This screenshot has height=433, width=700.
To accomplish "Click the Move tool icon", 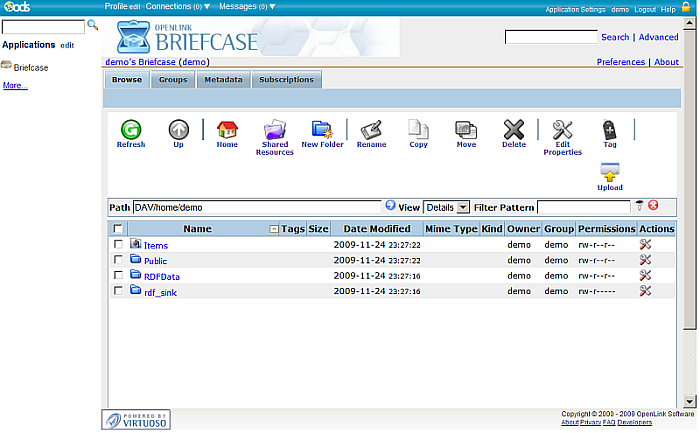I will coord(466,130).
